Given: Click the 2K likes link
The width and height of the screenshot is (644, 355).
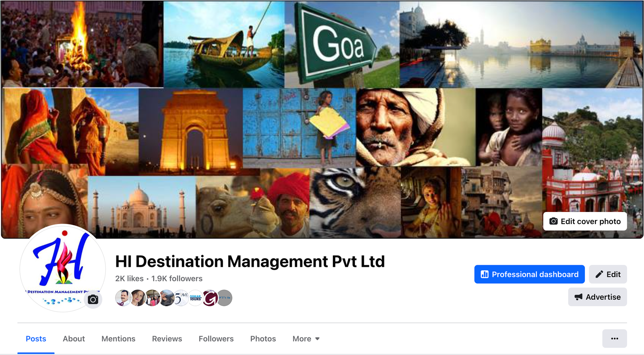Looking at the screenshot, I should (129, 278).
